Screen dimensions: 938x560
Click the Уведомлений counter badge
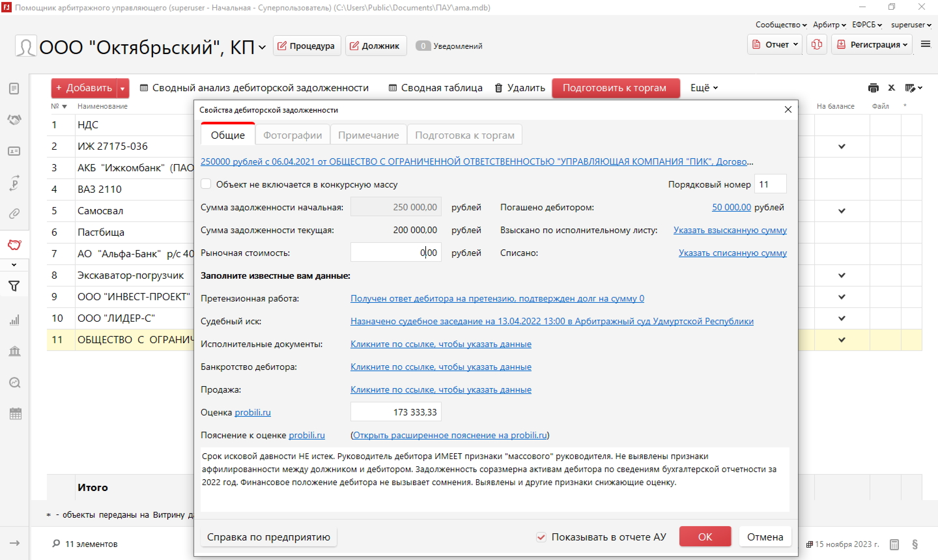[x=423, y=46]
